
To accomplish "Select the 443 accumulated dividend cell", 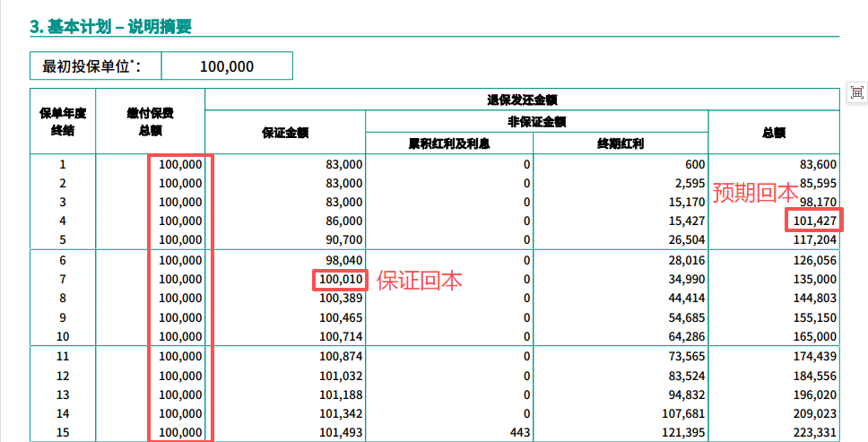I will click(518, 432).
